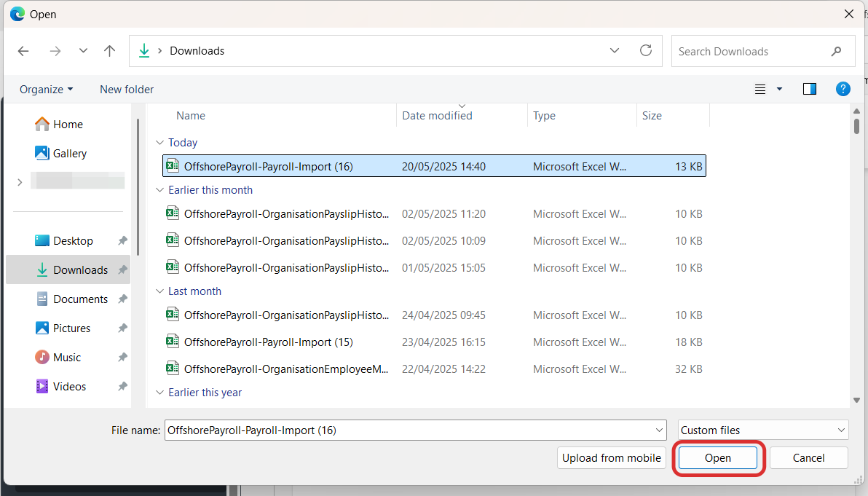Open Custom files type dropdown

(x=763, y=430)
